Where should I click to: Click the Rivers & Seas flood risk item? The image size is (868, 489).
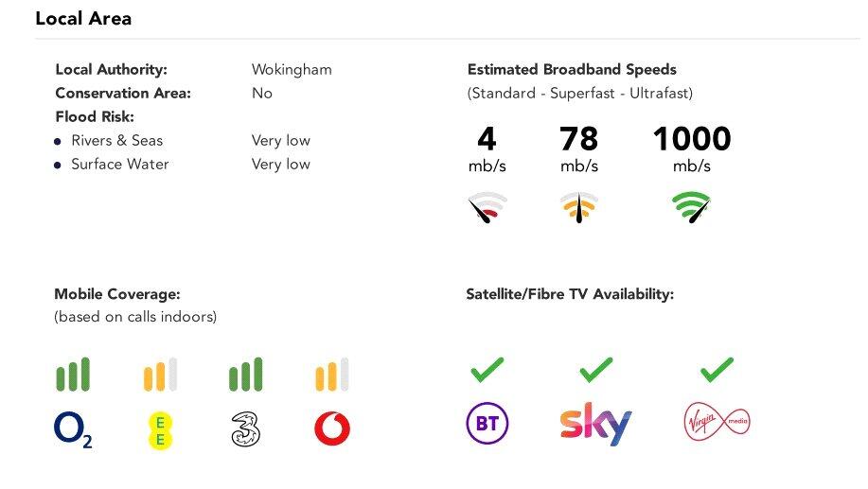[x=116, y=141]
